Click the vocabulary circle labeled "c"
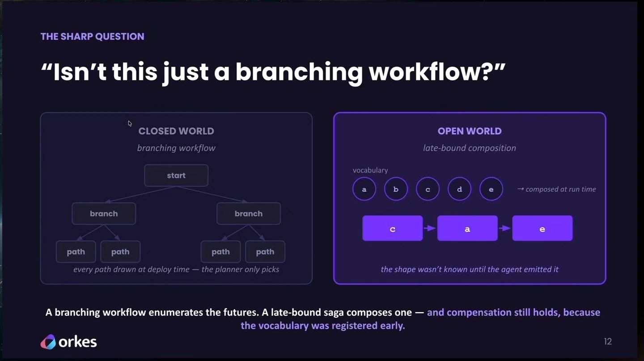Screen dimensions: 644x361 pyautogui.click(x=428, y=189)
